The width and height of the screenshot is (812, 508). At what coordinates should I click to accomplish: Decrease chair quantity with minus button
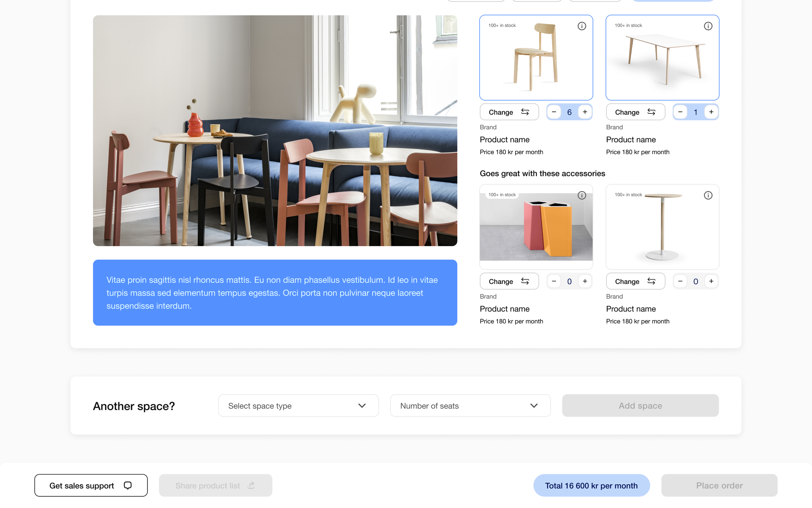coord(554,112)
